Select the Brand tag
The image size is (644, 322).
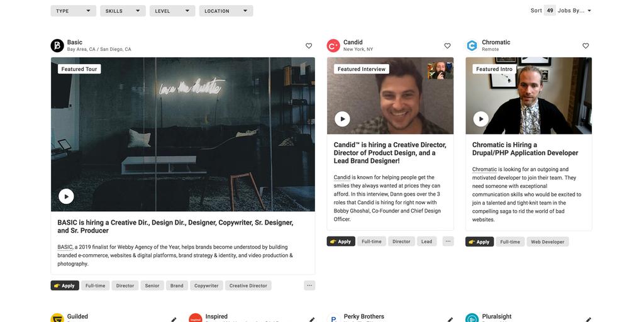[177, 286]
